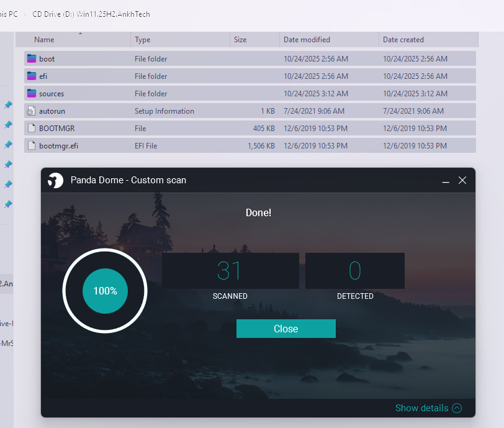Click the efi folder icon
Screen dimensions: 504x428
point(32,76)
